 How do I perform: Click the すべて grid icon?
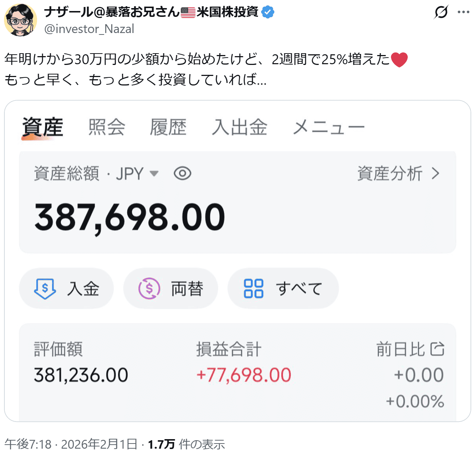pyautogui.click(x=253, y=288)
